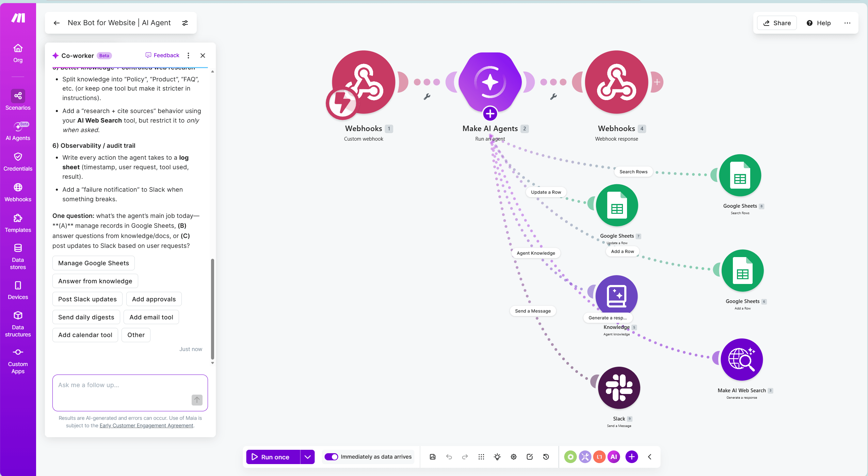Screen dimensions: 868x476
Task: Click the explain flow lightbulb icon
Action: 497,457
